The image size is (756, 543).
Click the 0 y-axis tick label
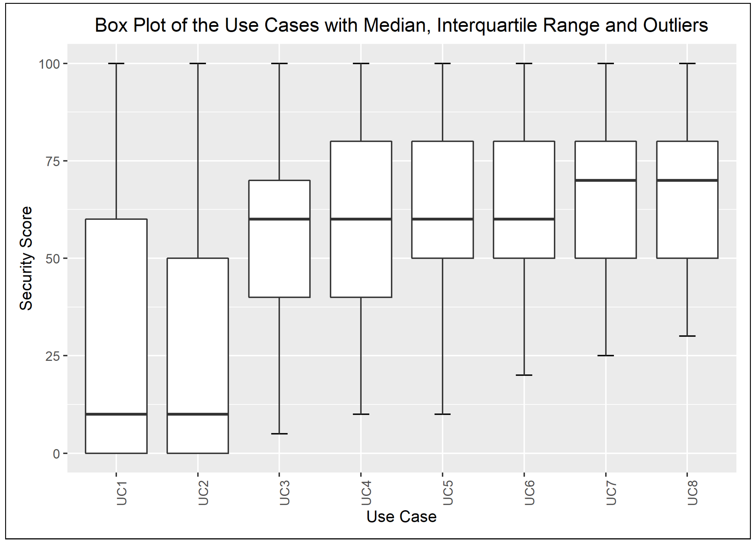56,454
